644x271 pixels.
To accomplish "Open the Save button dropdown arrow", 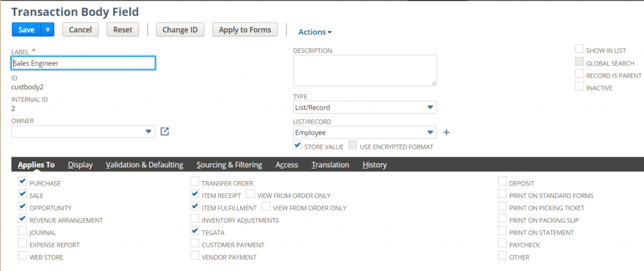I will 48,30.
